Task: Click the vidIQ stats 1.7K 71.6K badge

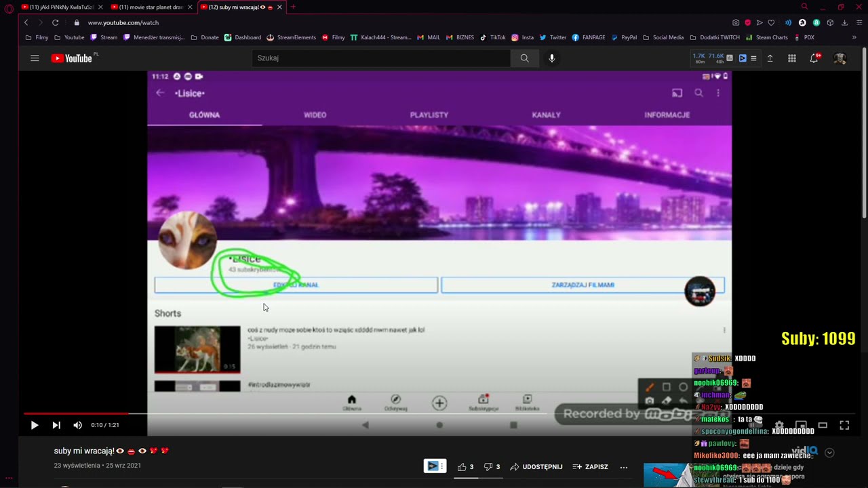Action: coord(707,58)
